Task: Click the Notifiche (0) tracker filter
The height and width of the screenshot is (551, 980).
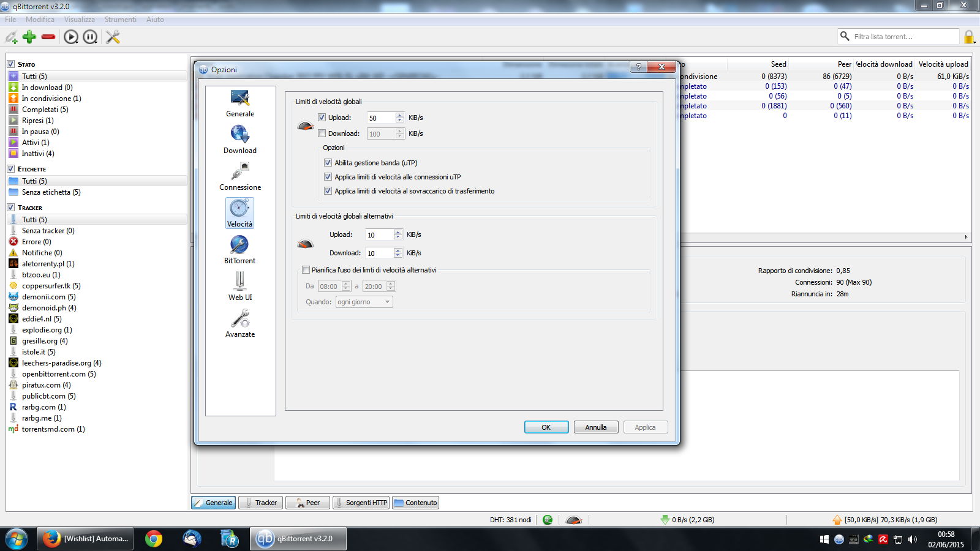Action: tap(42, 253)
